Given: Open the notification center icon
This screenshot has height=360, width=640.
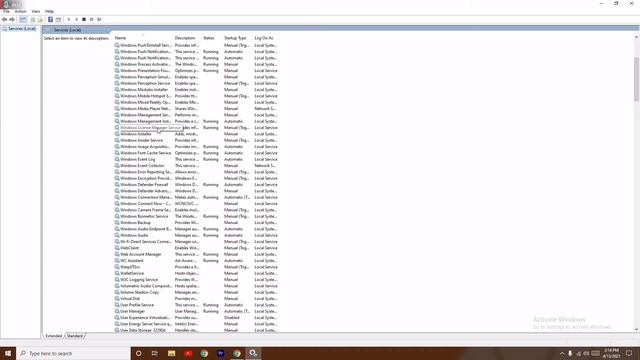Looking at the screenshot, I should (x=629, y=353).
